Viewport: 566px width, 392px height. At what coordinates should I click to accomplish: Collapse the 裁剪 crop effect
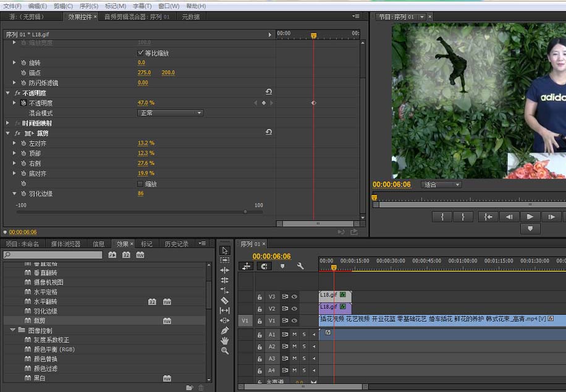7,133
